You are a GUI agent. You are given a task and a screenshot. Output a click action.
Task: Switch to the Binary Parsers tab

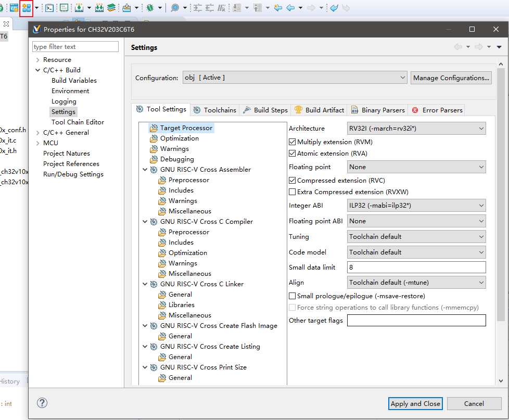pyautogui.click(x=378, y=110)
